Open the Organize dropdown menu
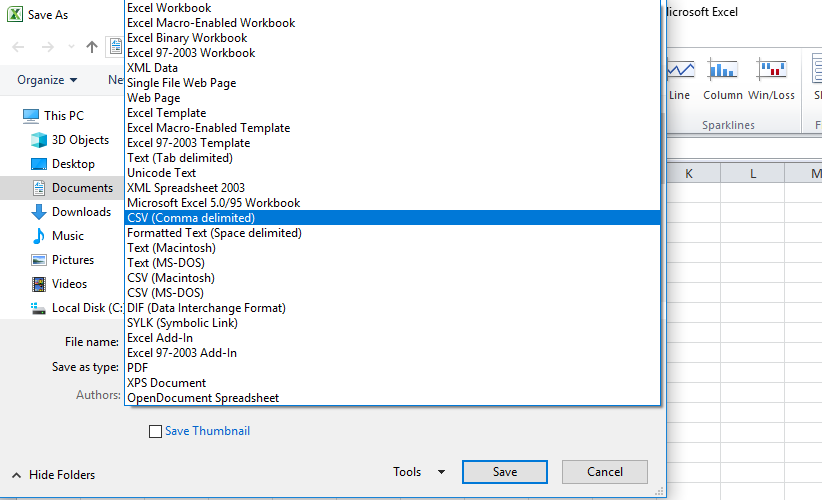Viewport: 822px width, 500px height. [x=47, y=80]
